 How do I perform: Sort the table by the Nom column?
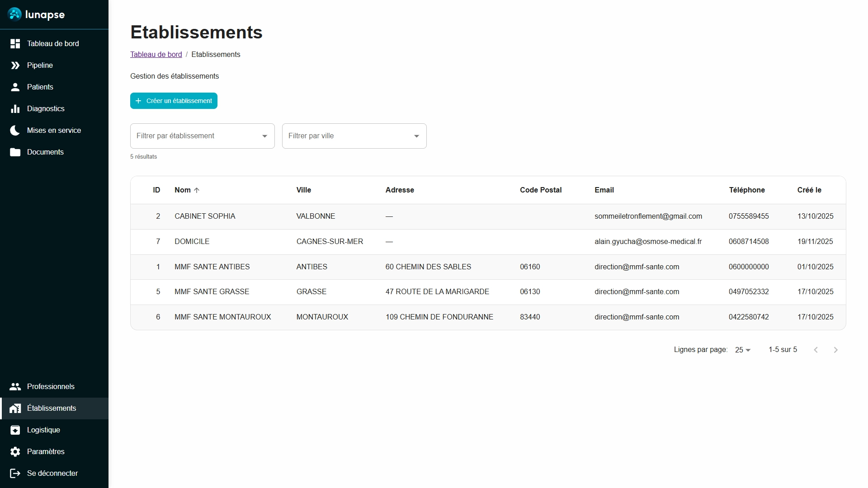[x=183, y=190]
